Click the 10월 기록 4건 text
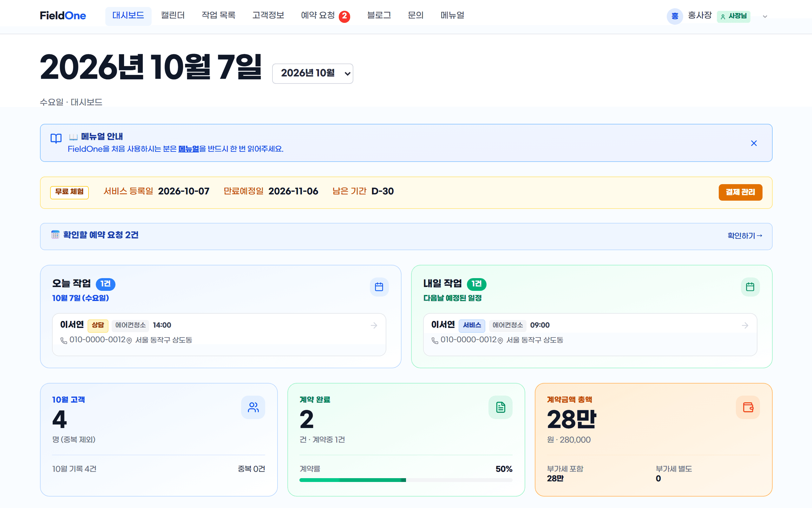The width and height of the screenshot is (812, 508). tap(74, 469)
